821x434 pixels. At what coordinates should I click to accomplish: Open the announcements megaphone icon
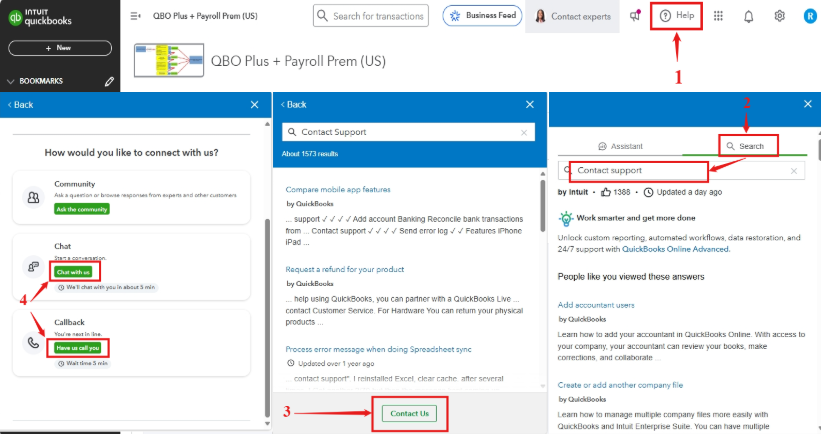635,16
